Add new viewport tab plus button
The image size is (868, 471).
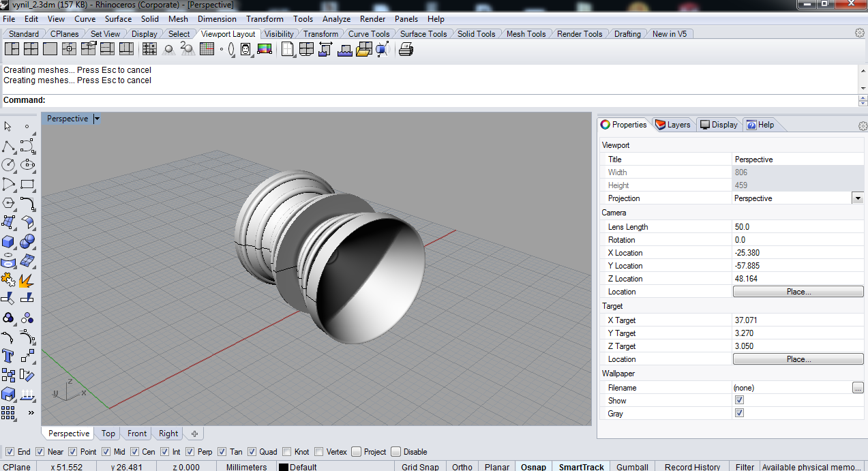[x=194, y=434]
